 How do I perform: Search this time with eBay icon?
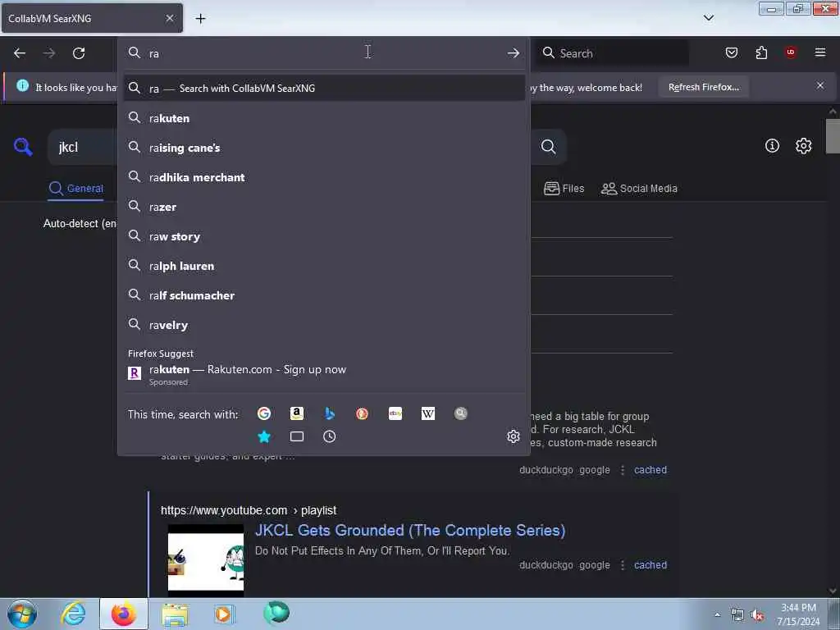[x=395, y=413]
